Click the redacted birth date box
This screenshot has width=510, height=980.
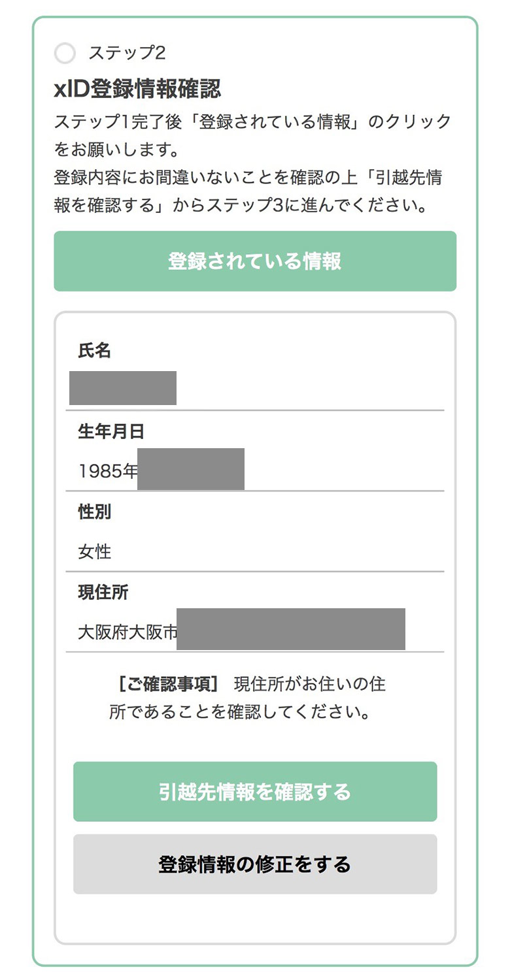coord(191,469)
